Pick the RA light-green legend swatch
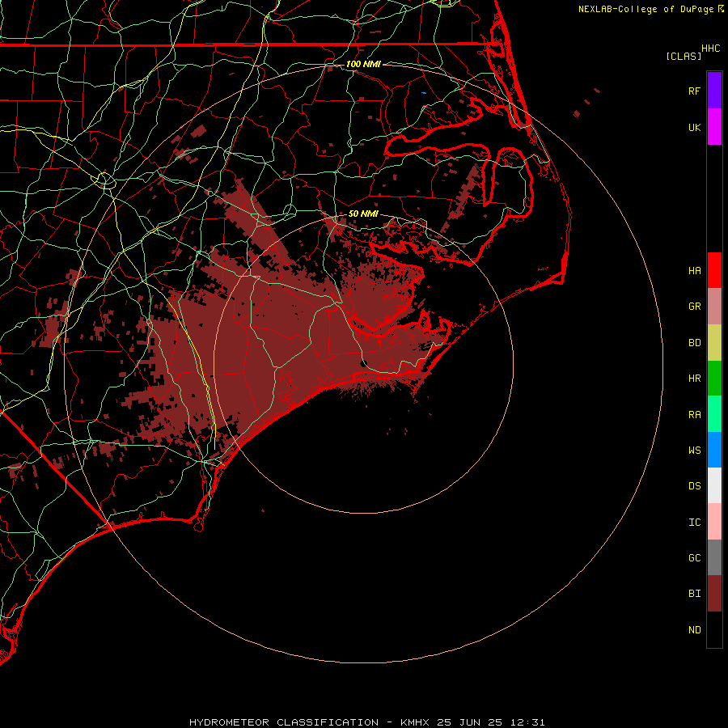Screen dimensions: 728x728 click(714, 414)
